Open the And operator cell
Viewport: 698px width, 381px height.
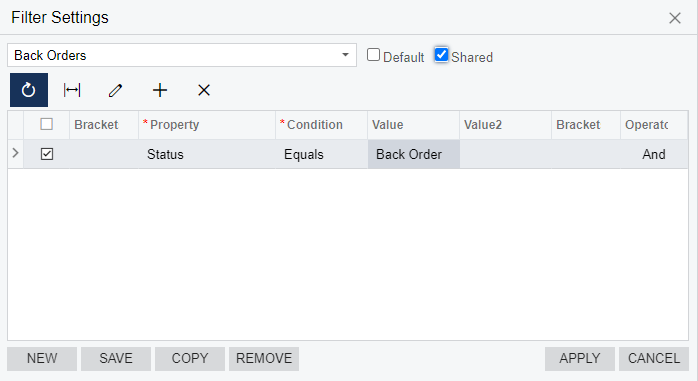[654, 154]
